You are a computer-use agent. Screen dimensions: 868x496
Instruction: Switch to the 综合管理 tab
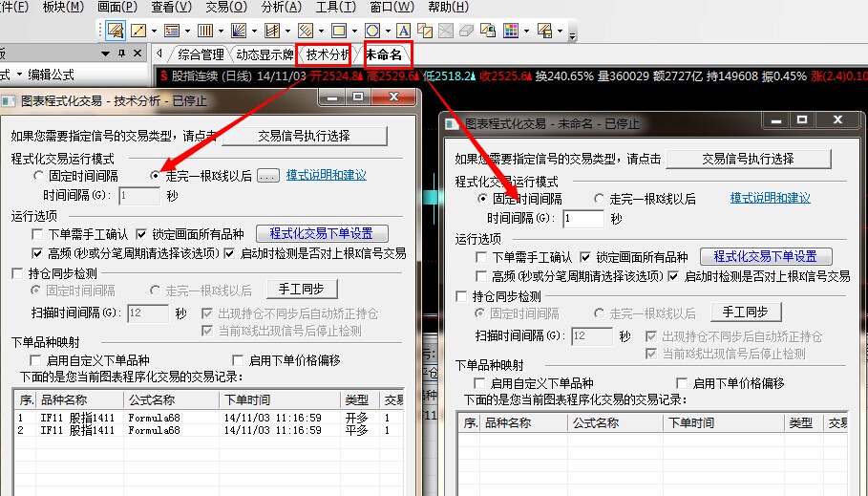pyautogui.click(x=201, y=54)
